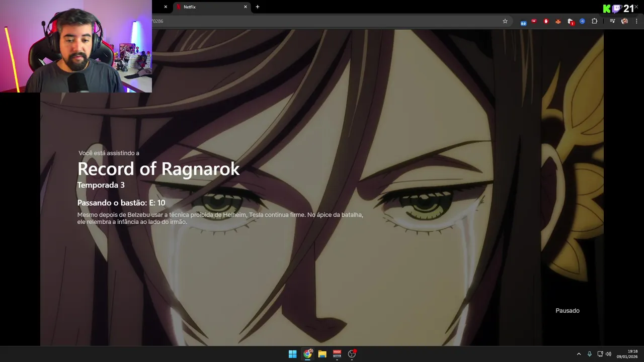This screenshot has height=362, width=644.
Task: Click the Record of Ragnarok title
Action: click(x=158, y=169)
